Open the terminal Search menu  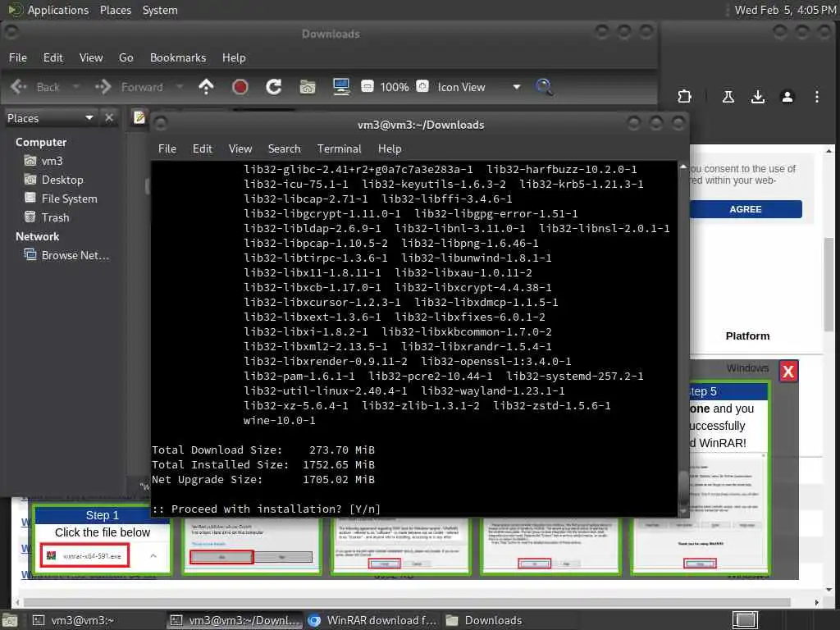point(284,148)
